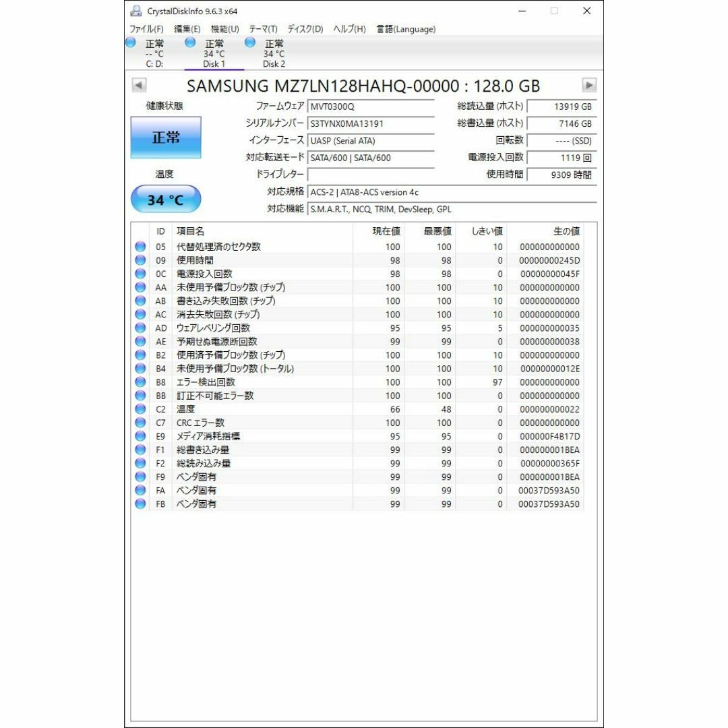Viewport: 728px width, 728px height.
Task: Click the serial number field S3TYNX0MA13191
Action: (x=371, y=123)
